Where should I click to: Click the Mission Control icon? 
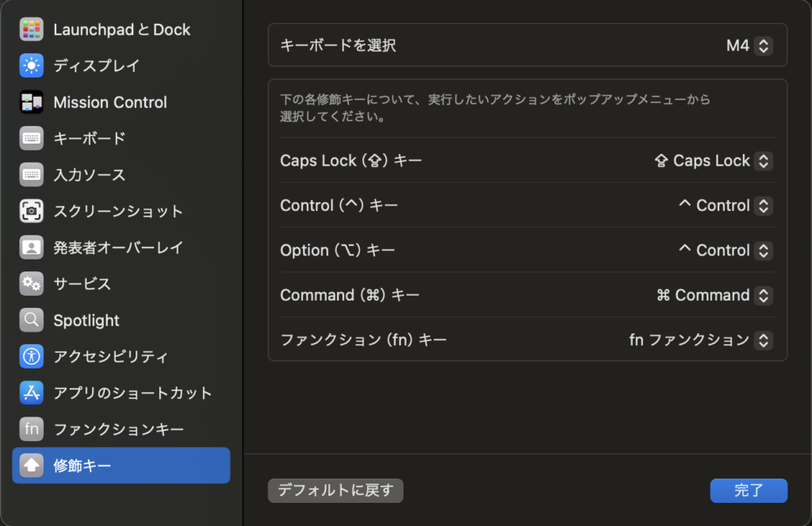pyautogui.click(x=32, y=102)
